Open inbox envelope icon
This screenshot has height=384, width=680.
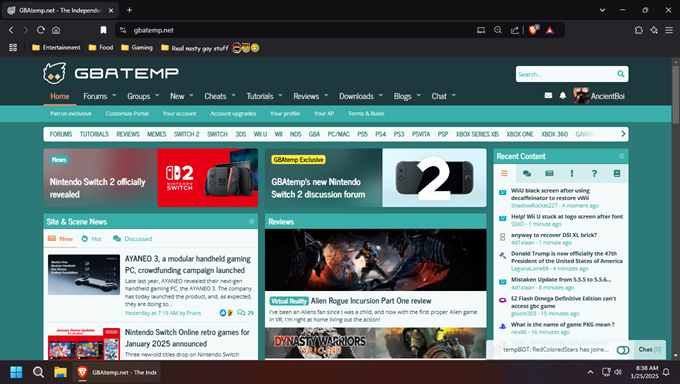coord(548,95)
